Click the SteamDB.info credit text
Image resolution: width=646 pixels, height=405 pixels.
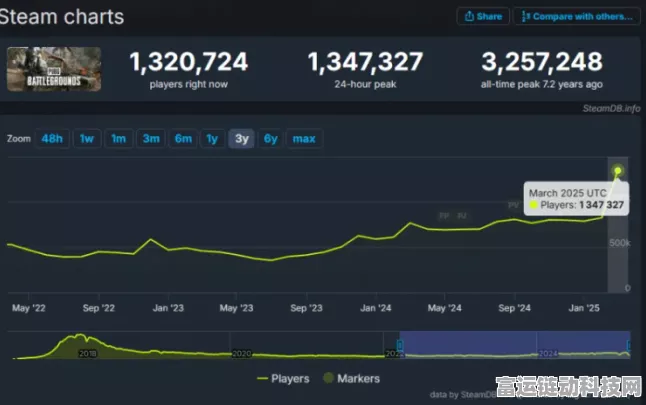pos(611,108)
